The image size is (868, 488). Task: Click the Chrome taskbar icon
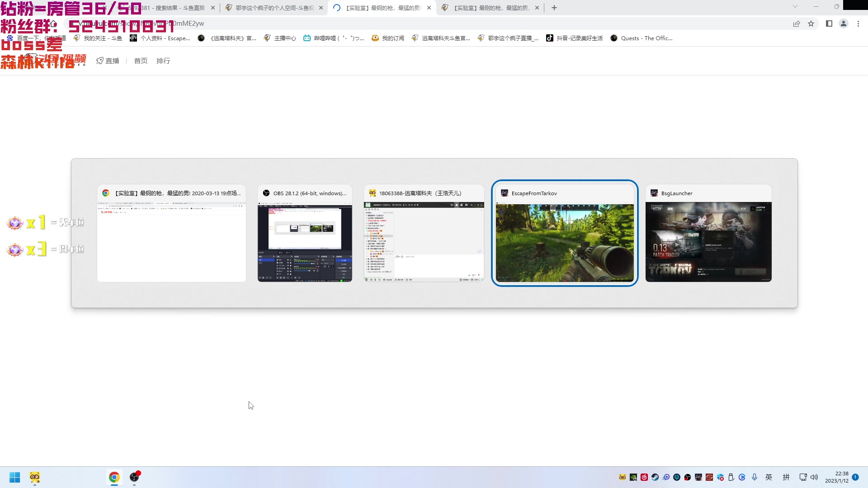tap(114, 477)
